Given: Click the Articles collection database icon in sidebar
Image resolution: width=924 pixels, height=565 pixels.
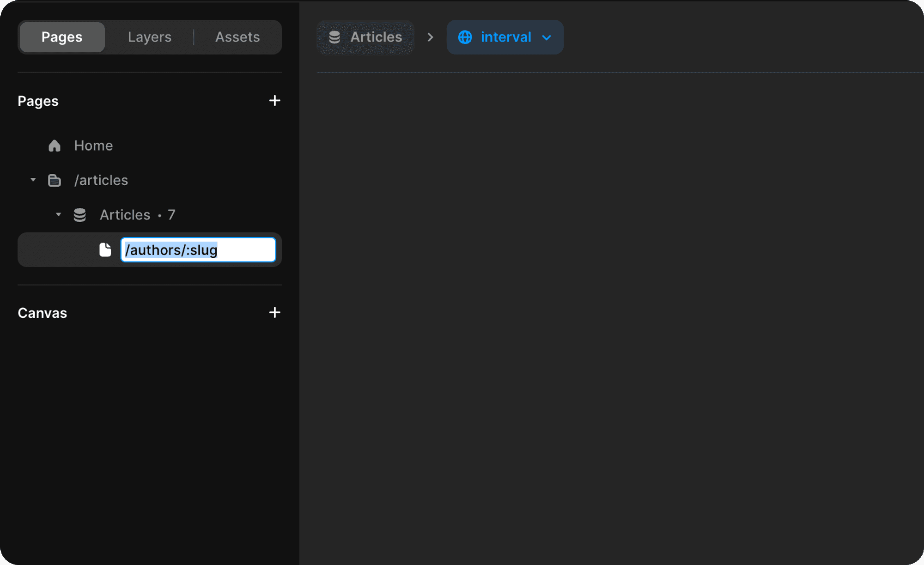Looking at the screenshot, I should (x=80, y=215).
